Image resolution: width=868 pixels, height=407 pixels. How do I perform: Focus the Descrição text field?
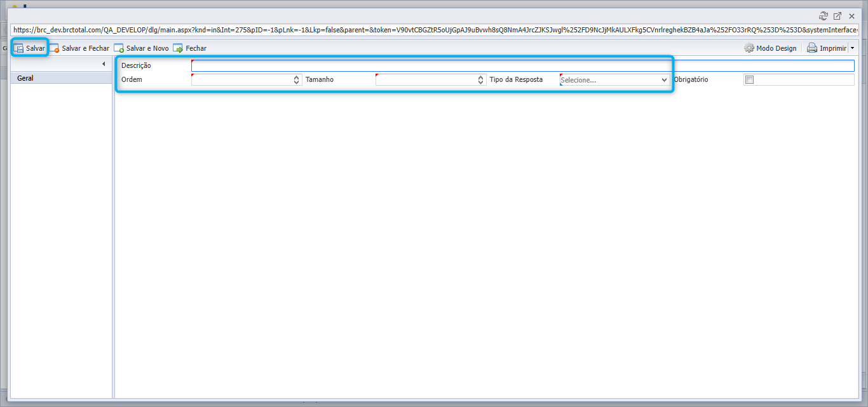click(523, 65)
